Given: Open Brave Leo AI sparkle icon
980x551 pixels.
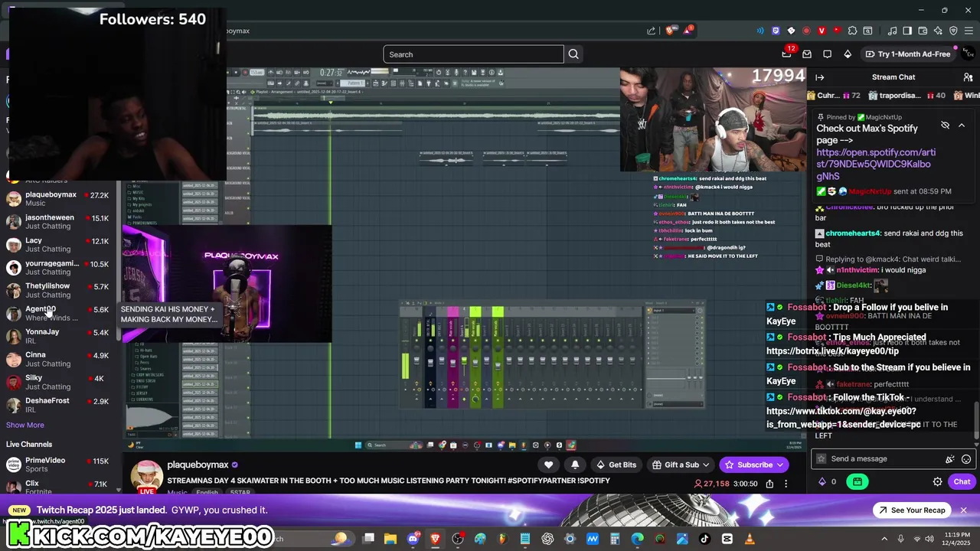Looking at the screenshot, I should click(x=938, y=31).
